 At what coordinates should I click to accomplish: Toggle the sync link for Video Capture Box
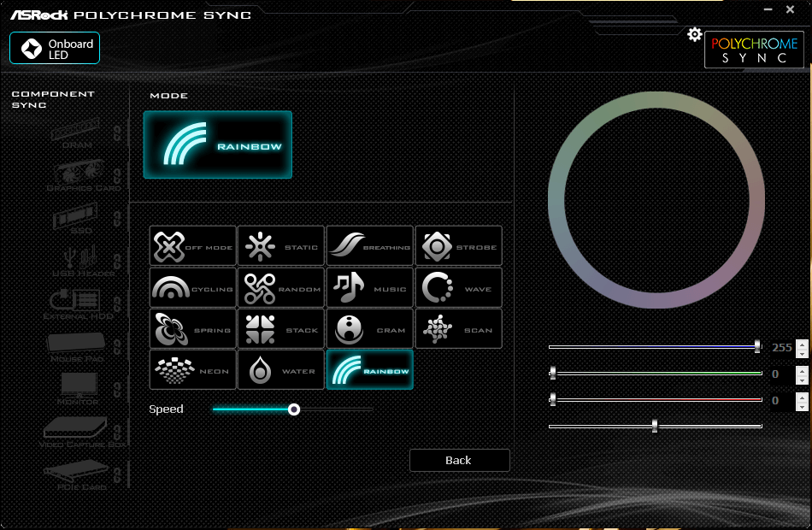click(x=118, y=433)
